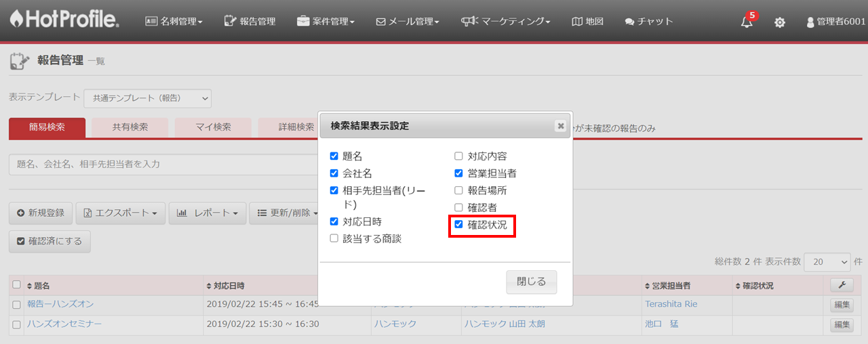Expand the エクスポート dropdown
The height and width of the screenshot is (344, 868).
119,213
